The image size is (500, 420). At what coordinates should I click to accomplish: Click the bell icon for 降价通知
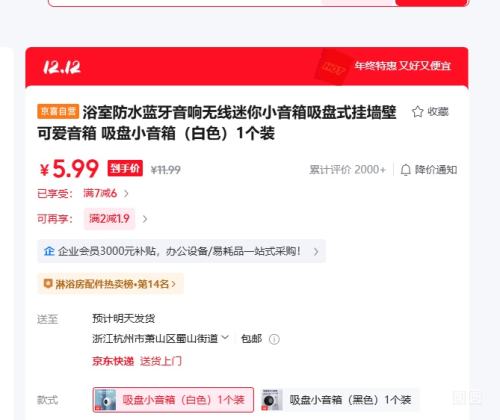tap(405, 170)
